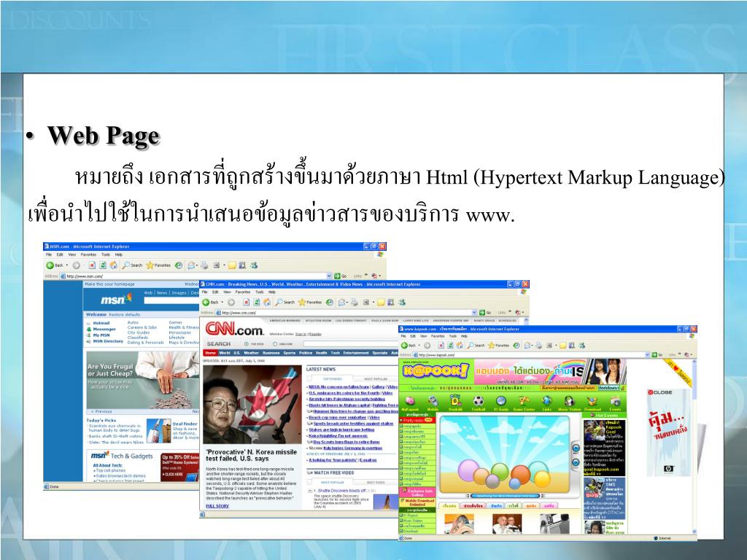Viewport: 747px width, 560px height.
Task: Click Back arrow in Kapook browser window
Action: [404, 345]
